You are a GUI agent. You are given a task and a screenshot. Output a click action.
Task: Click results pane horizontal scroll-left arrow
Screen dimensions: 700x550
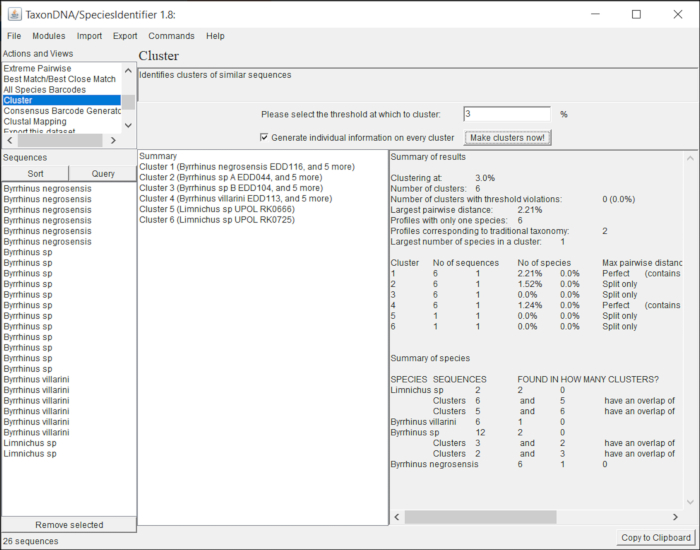pyautogui.click(x=397, y=517)
